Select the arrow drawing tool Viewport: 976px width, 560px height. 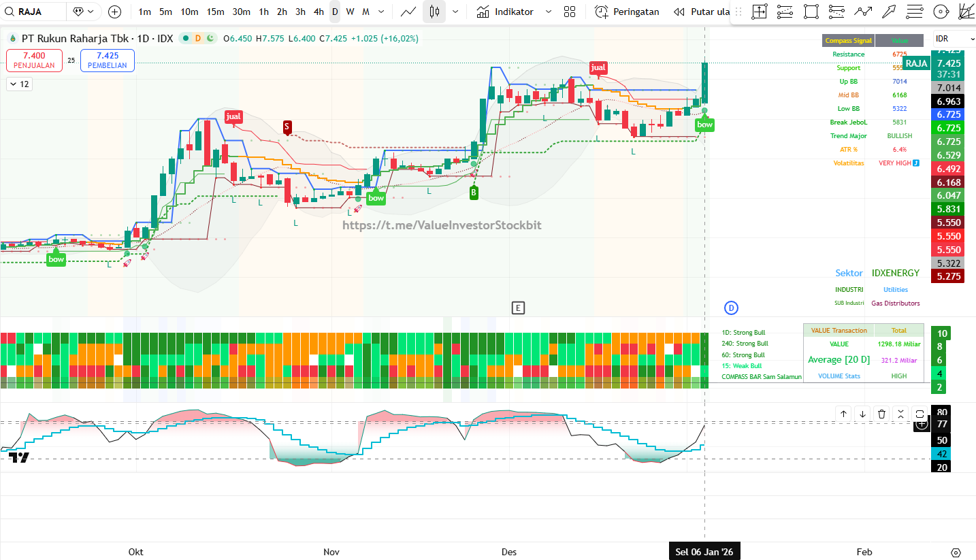(889, 12)
